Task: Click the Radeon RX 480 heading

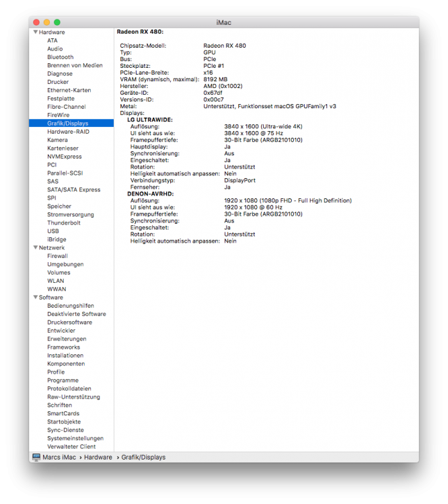Action: click(x=140, y=32)
